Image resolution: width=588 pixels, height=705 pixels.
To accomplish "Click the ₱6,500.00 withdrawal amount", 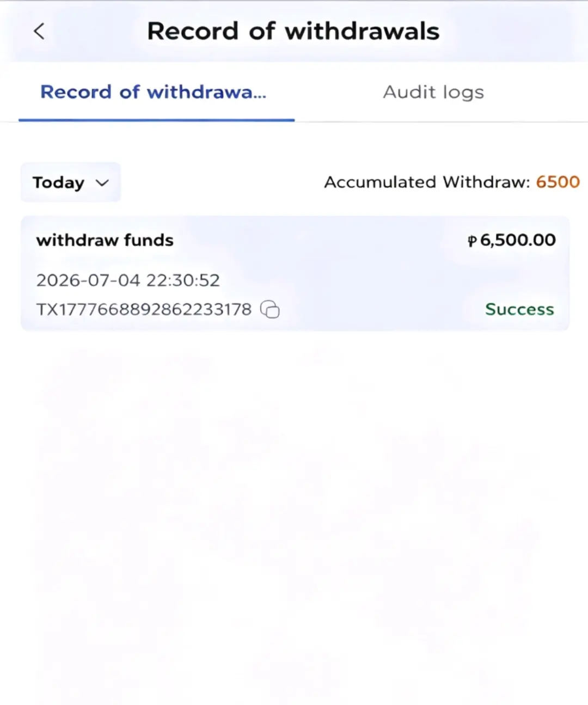I will click(512, 240).
